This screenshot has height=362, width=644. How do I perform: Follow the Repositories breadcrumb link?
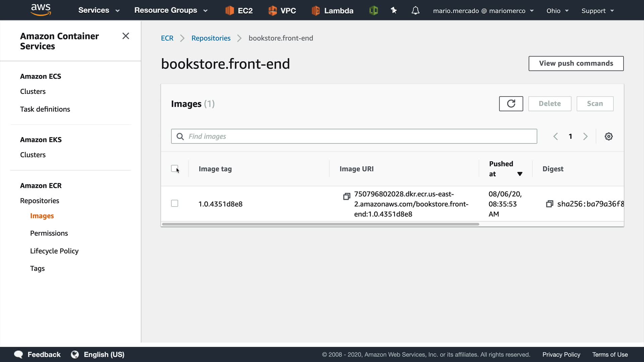[211, 38]
